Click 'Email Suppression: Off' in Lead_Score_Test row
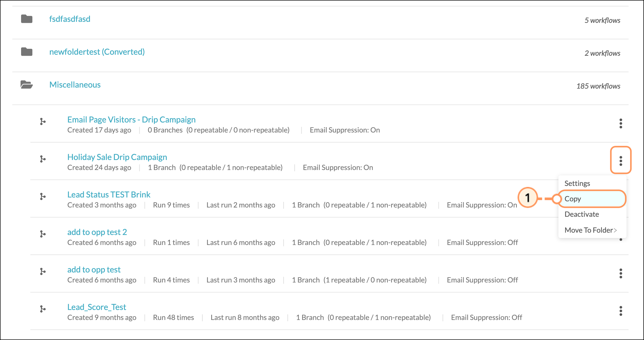This screenshot has height=340, width=644. (486, 318)
